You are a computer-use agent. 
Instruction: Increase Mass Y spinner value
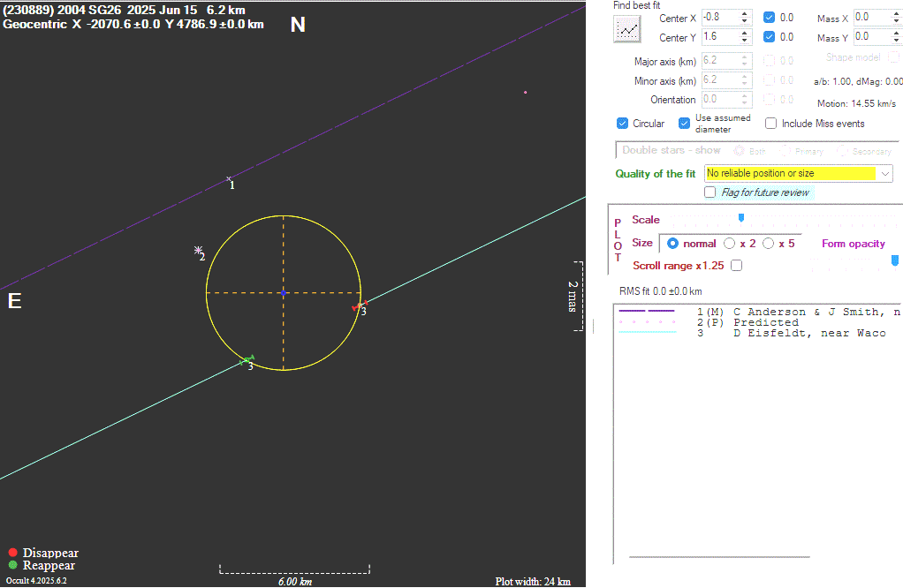click(x=896, y=34)
